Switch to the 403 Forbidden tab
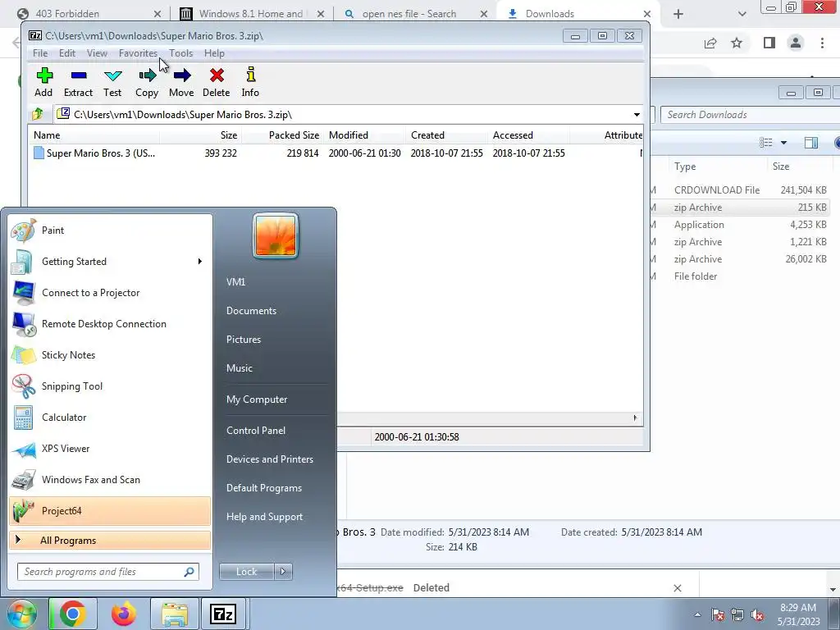This screenshot has height=630, width=840. pyautogui.click(x=89, y=14)
